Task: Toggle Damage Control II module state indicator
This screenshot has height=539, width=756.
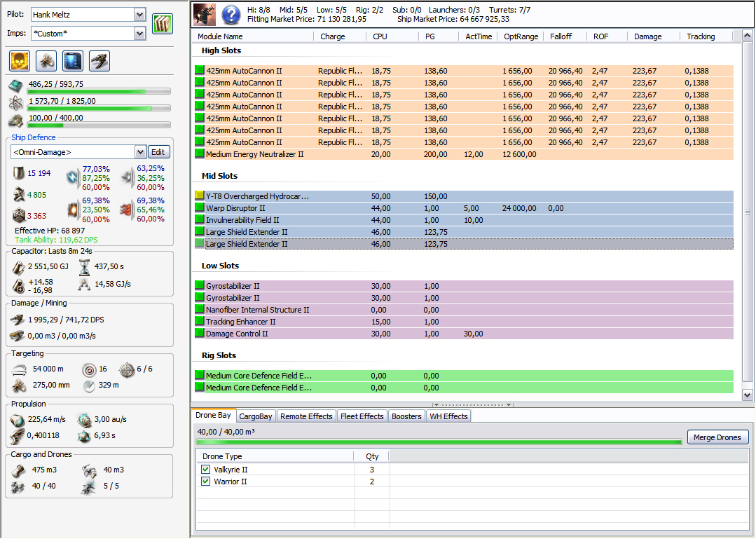Action: 199,334
